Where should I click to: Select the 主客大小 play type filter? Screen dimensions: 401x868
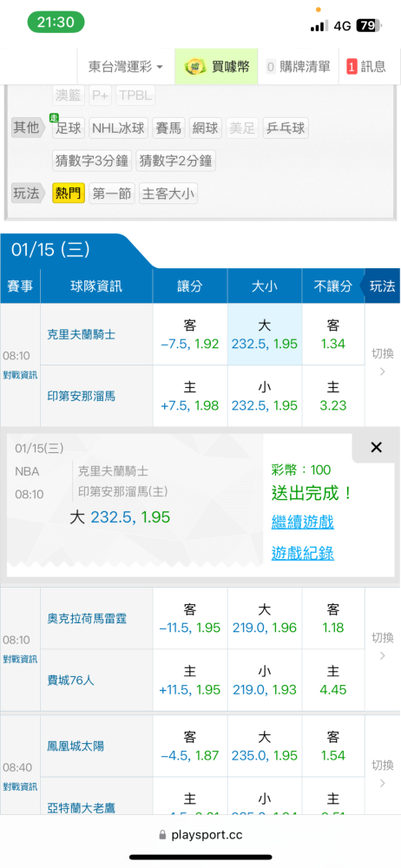pos(168,194)
